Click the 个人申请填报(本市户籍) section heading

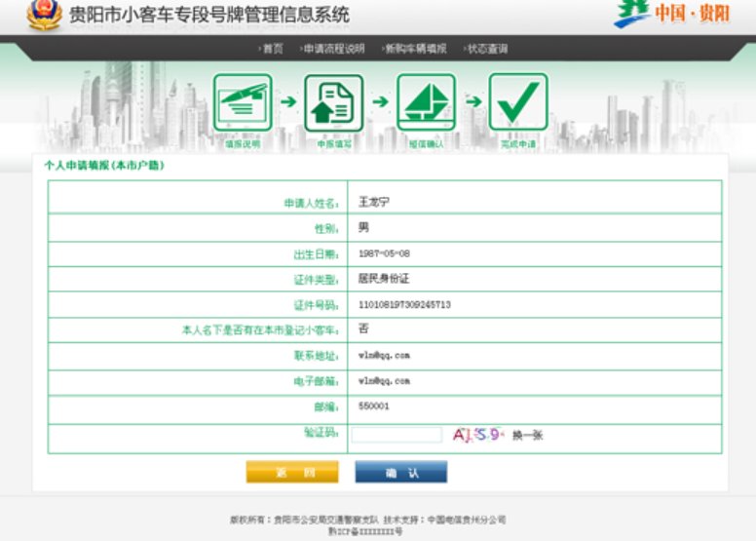click(104, 166)
